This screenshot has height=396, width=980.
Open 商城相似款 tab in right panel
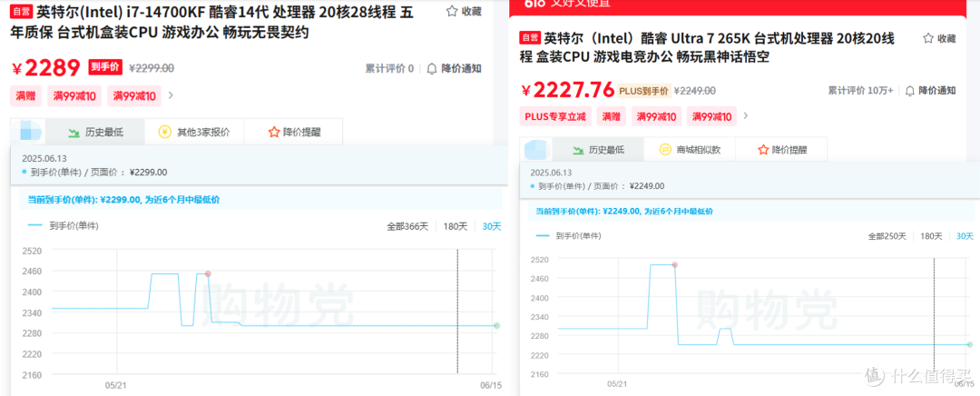690,150
